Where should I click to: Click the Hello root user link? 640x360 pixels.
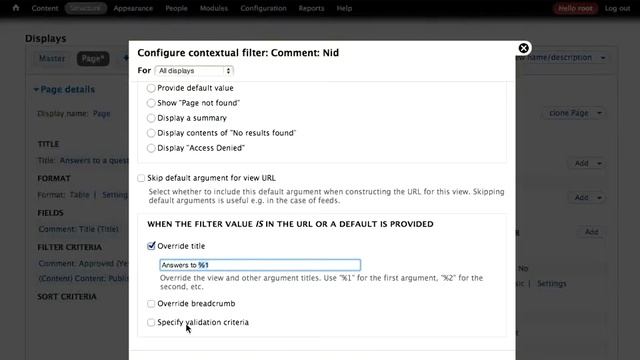click(x=576, y=8)
